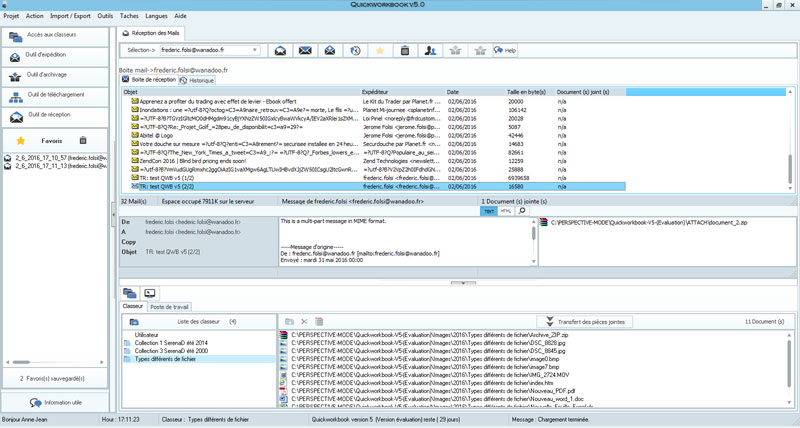
Task: Click the yellow star favorite toolbar icon
Action: pos(380,51)
